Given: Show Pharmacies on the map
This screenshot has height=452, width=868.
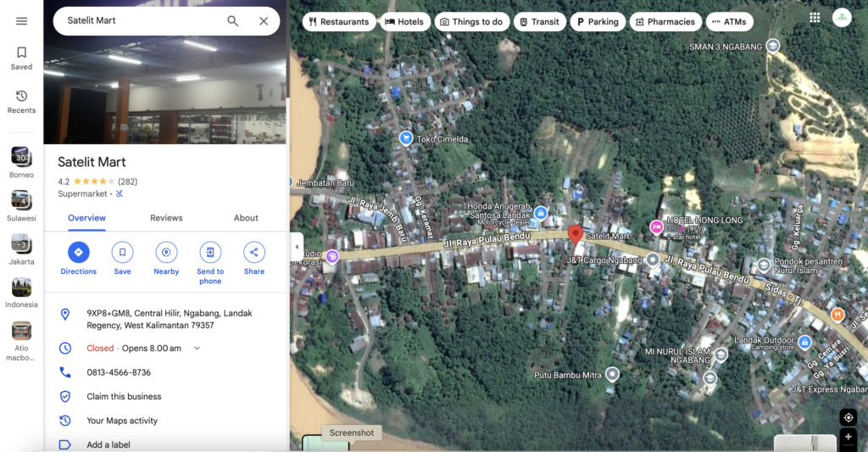Looking at the screenshot, I should (665, 22).
